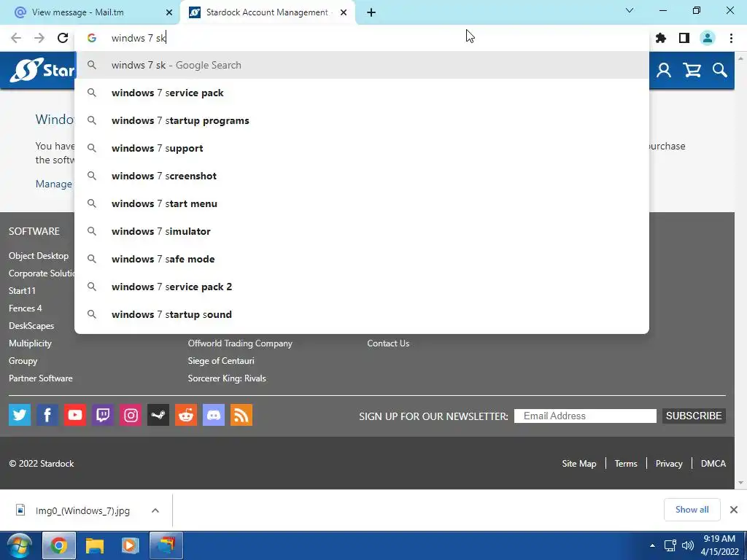Click the Twitter social icon
This screenshot has width=747, height=560.
20,415
